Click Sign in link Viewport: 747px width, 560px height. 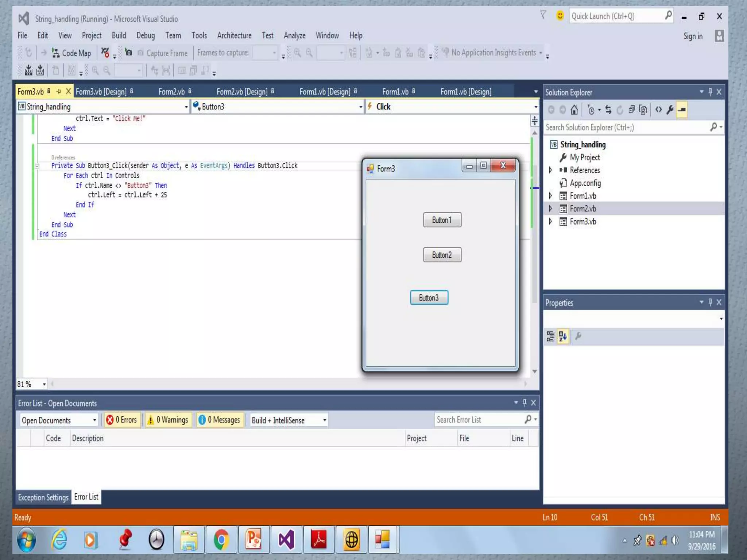693,36
